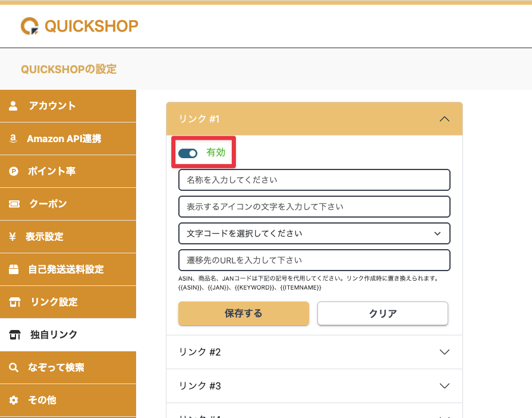Open the 文字コードを選択してください dropdown
532x418 pixels.
click(x=314, y=234)
